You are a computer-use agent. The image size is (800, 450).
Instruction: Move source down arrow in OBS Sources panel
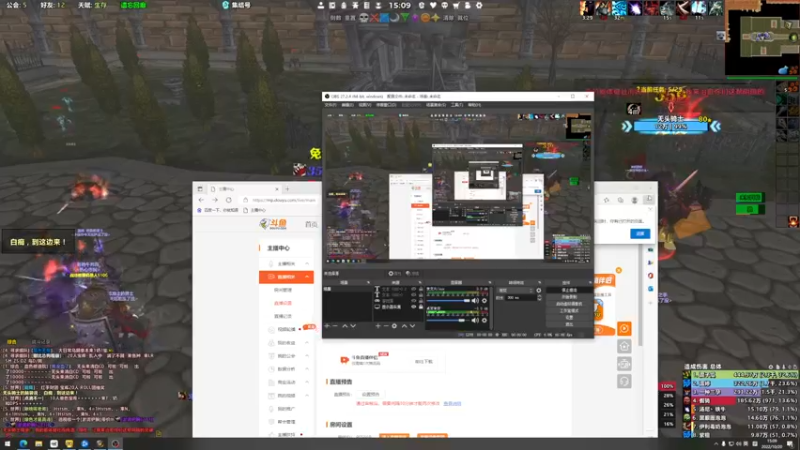coord(412,326)
